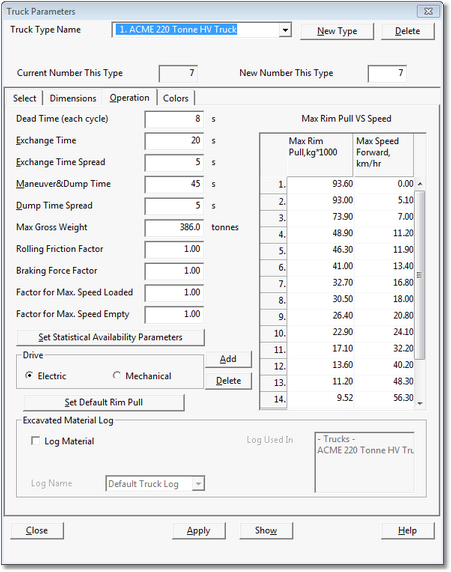Click row header 1. in table

coord(274,185)
